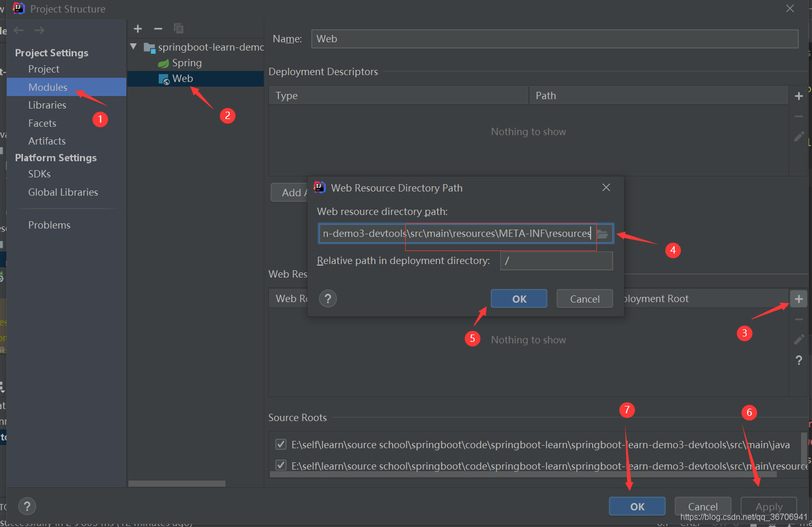Open help in Web Resource Directory Path dialog
Viewport: 812px width, 527px height.
coord(328,299)
